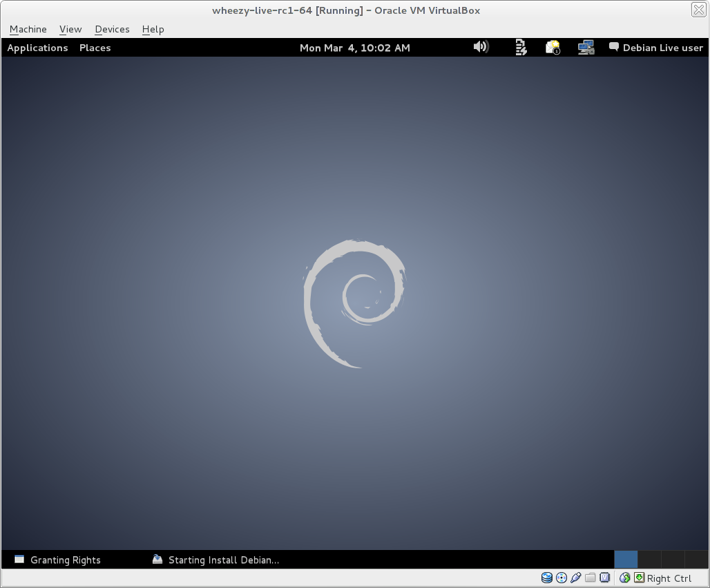This screenshot has height=588, width=710.
Task: Switch to the fourth workspace
Action: coord(696,560)
